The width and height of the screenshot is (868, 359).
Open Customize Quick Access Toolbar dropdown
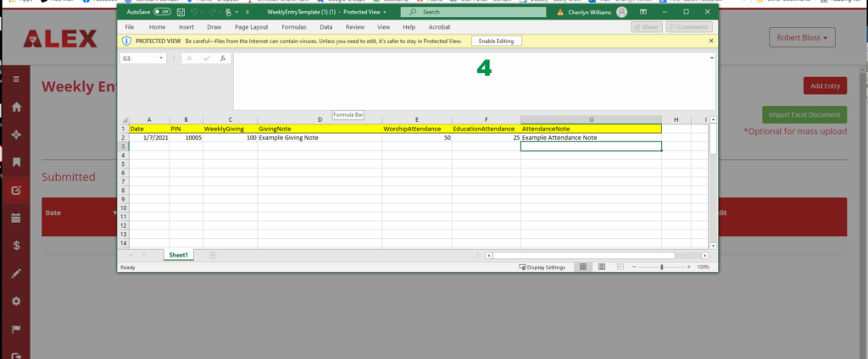point(247,12)
